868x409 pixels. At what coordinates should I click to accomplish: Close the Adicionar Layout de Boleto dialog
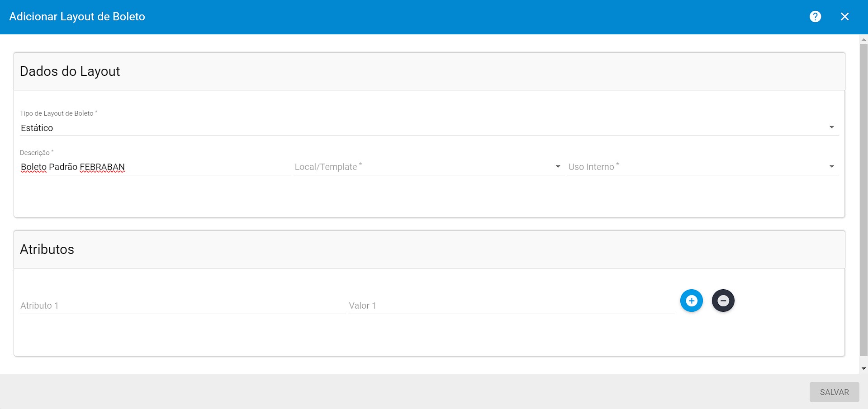pos(844,17)
